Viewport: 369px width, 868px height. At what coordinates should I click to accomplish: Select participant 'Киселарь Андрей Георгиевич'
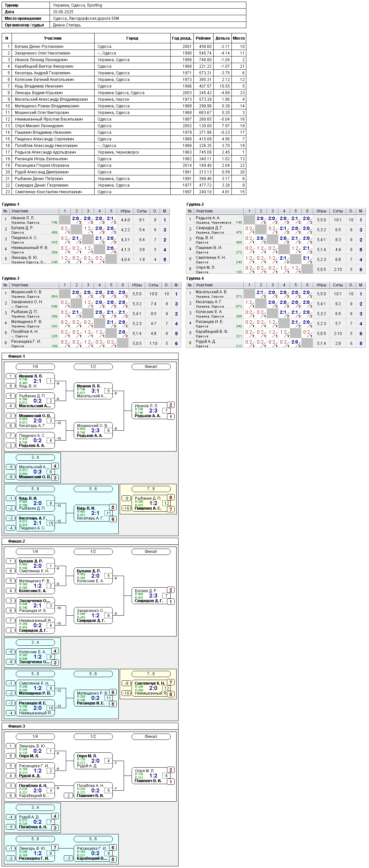pyautogui.click(x=43, y=73)
